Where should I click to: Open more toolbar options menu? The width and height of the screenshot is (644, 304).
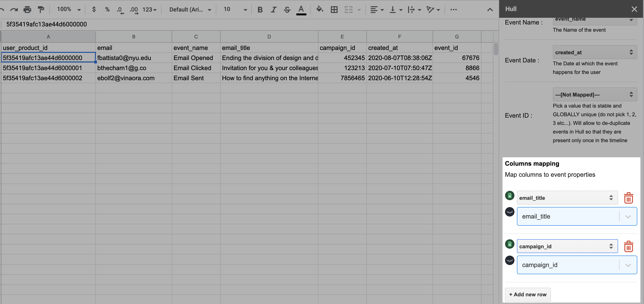pos(453,10)
